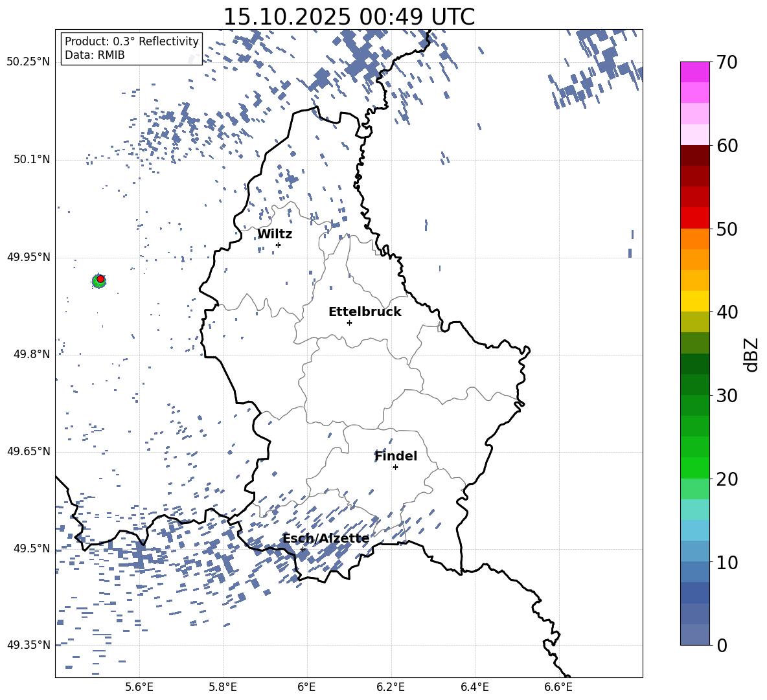
Task: Click the bright red colorbar segment below 50–55
Action: tap(694, 218)
